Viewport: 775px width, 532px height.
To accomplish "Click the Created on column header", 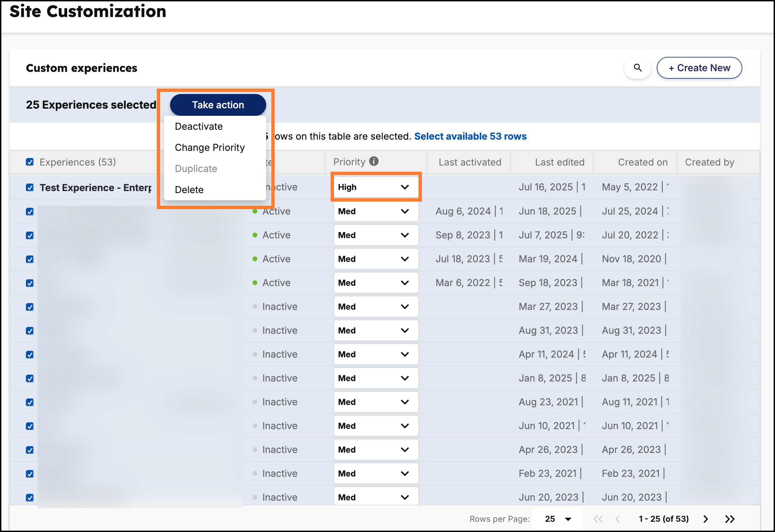I will [642, 162].
